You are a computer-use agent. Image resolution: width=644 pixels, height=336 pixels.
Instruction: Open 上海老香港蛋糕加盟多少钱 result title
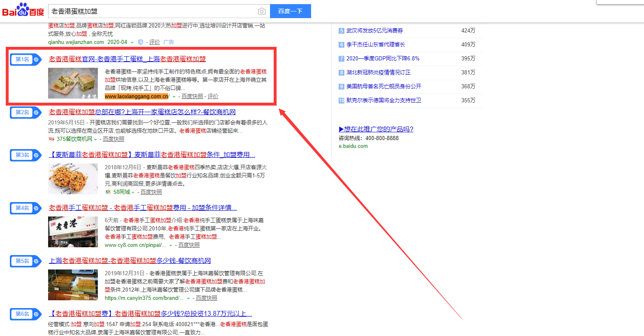(x=130, y=261)
